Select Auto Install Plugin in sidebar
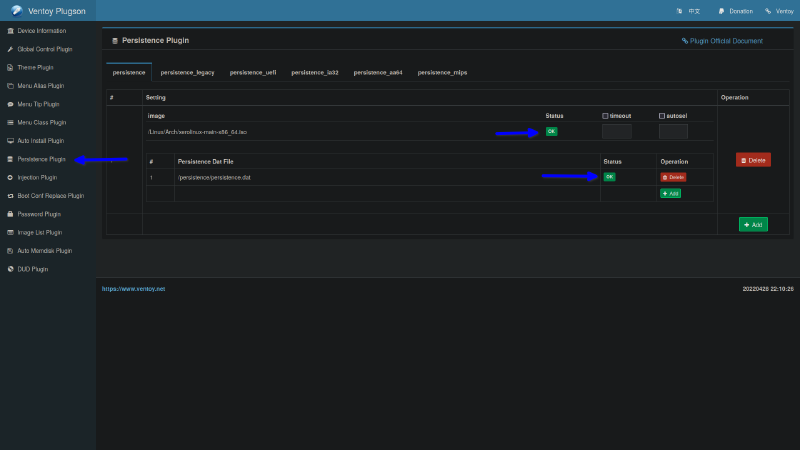The image size is (800, 450). pos(40,140)
